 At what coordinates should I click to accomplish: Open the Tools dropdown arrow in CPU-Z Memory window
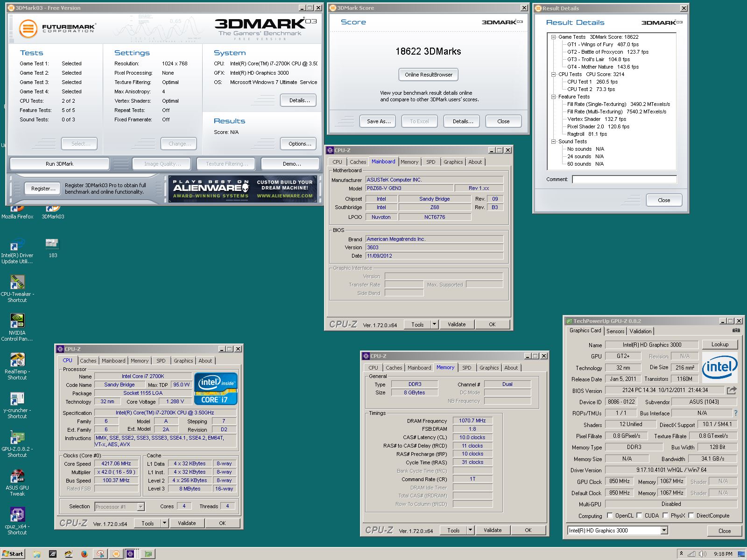pyautogui.click(x=470, y=530)
